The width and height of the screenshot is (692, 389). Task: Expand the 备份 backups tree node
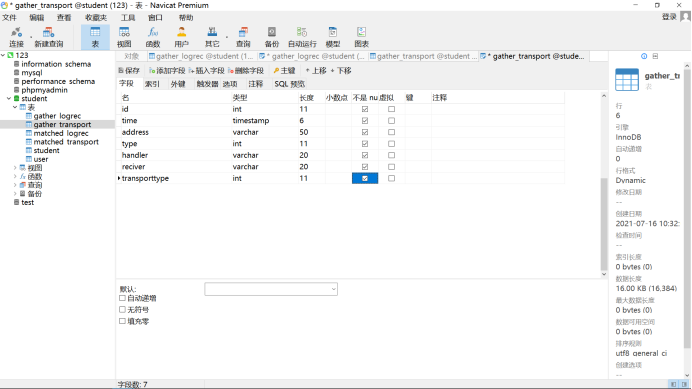point(15,193)
